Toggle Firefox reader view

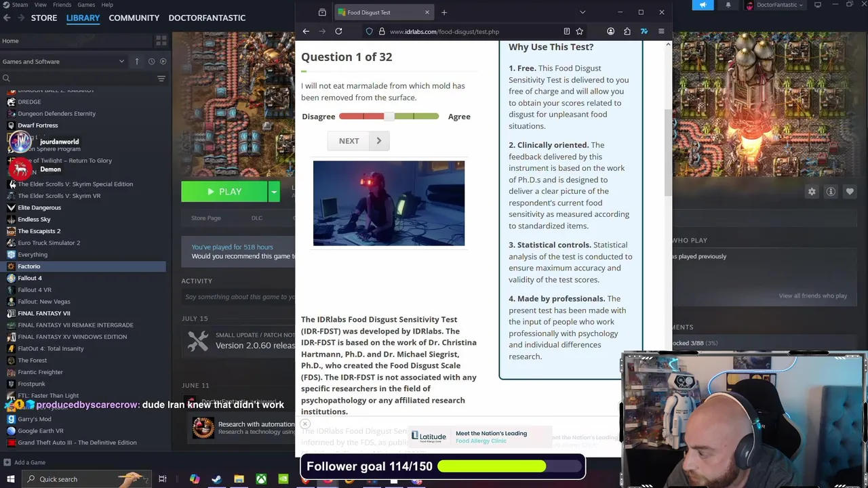566,31
